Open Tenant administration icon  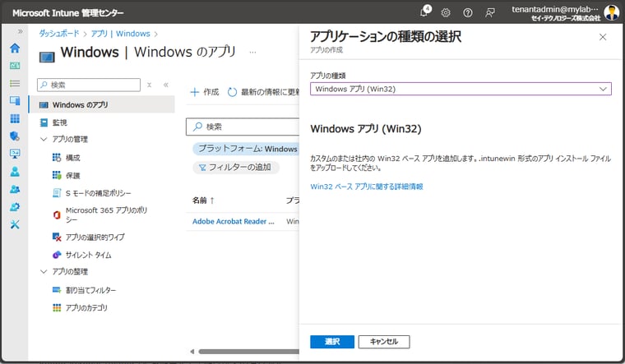point(15,207)
